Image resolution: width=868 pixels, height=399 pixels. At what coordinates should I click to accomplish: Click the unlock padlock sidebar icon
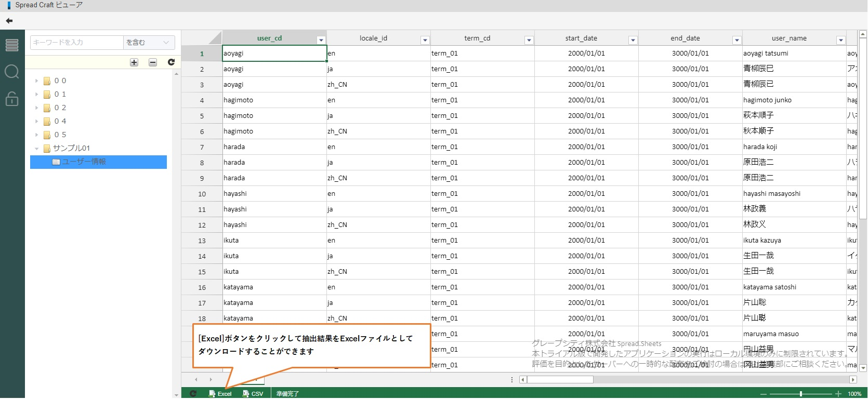[12, 98]
